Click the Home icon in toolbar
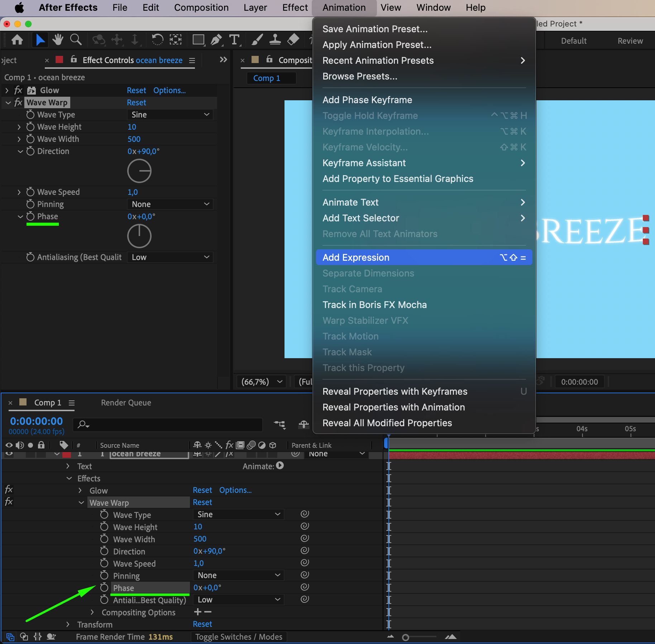Viewport: 655px width, 644px height. tap(17, 39)
